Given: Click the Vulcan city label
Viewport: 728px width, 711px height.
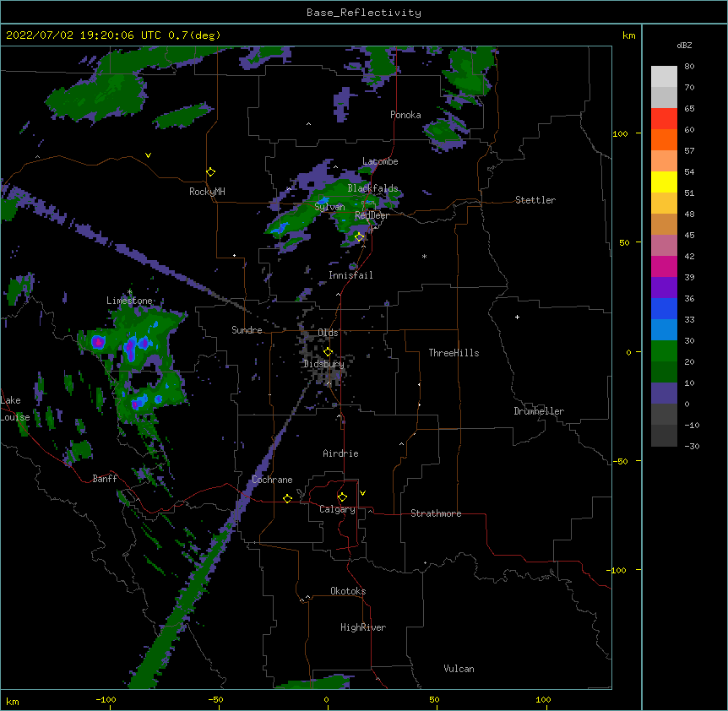Looking at the screenshot, I should (x=459, y=669).
